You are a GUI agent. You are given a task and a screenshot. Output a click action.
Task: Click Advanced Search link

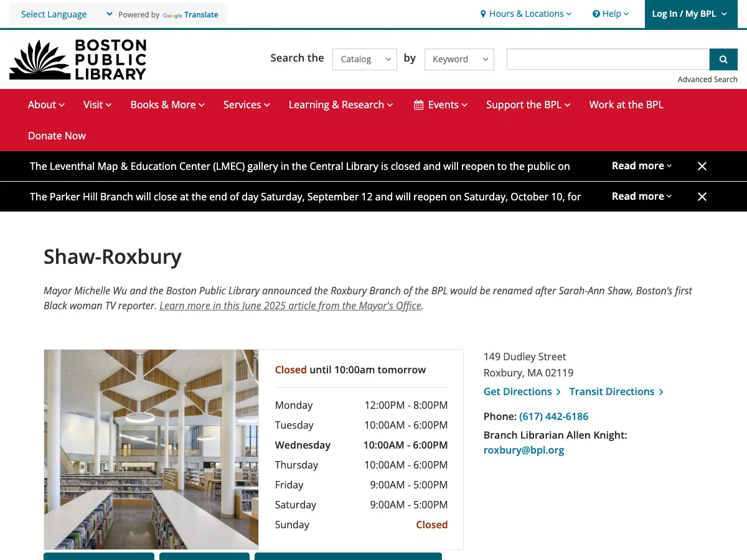(708, 79)
